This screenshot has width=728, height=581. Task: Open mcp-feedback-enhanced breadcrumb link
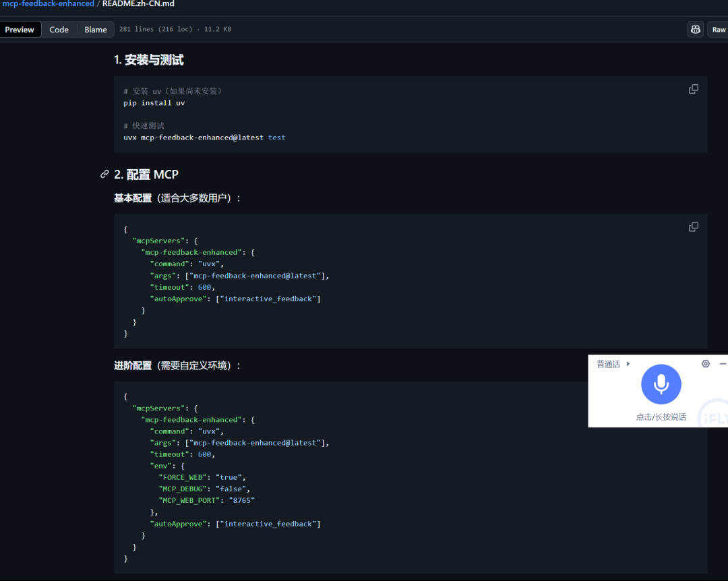(48, 4)
